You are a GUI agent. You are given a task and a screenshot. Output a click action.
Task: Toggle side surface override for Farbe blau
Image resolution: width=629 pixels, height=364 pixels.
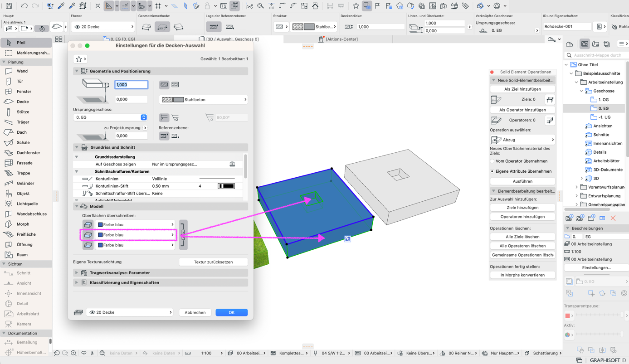[x=88, y=235]
